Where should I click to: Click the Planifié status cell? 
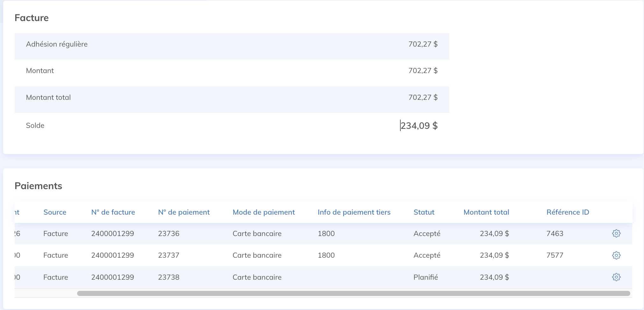426,277
